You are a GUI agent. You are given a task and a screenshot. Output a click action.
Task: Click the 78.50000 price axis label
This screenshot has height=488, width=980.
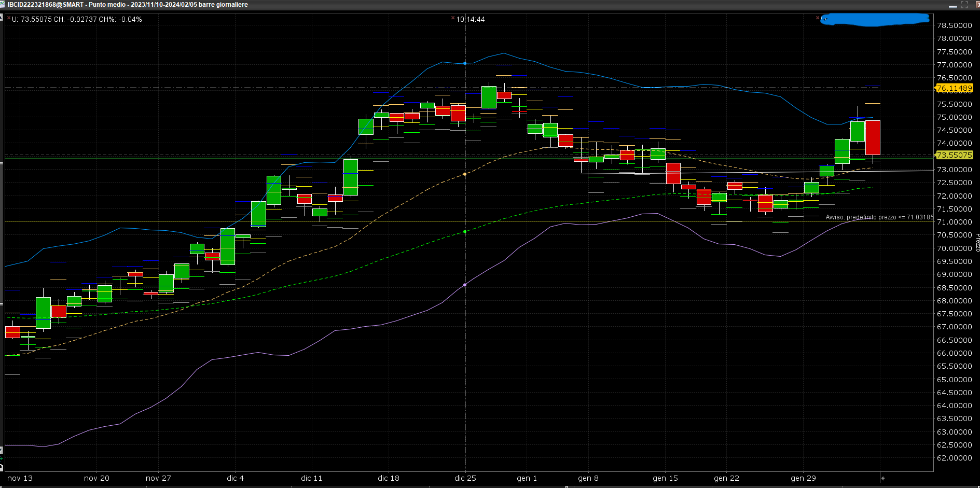(x=954, y=25)
